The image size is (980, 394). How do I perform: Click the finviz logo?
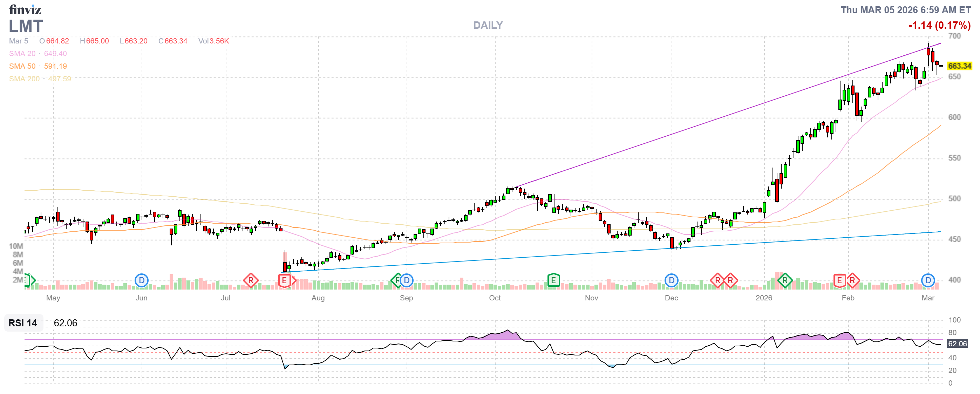[x=25, y=9]
